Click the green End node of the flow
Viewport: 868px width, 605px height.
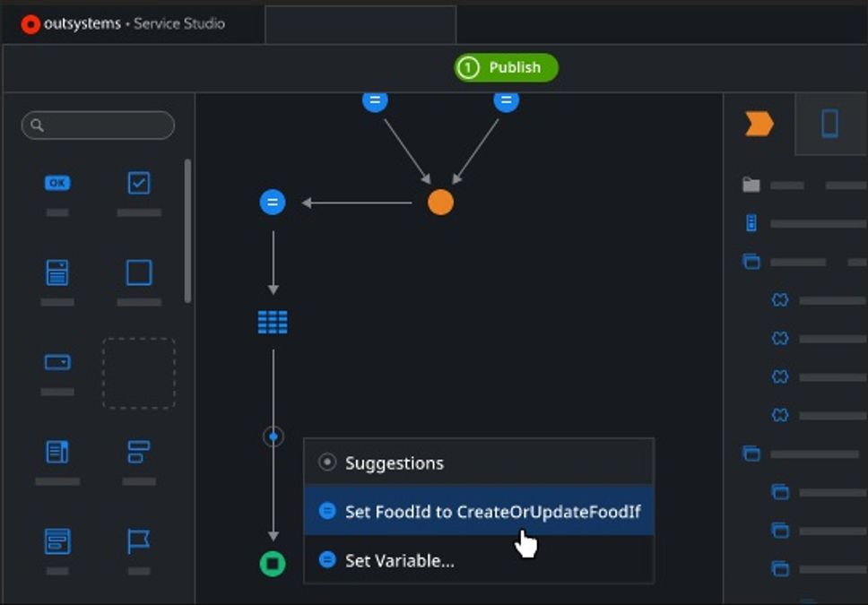pos(272,564)
